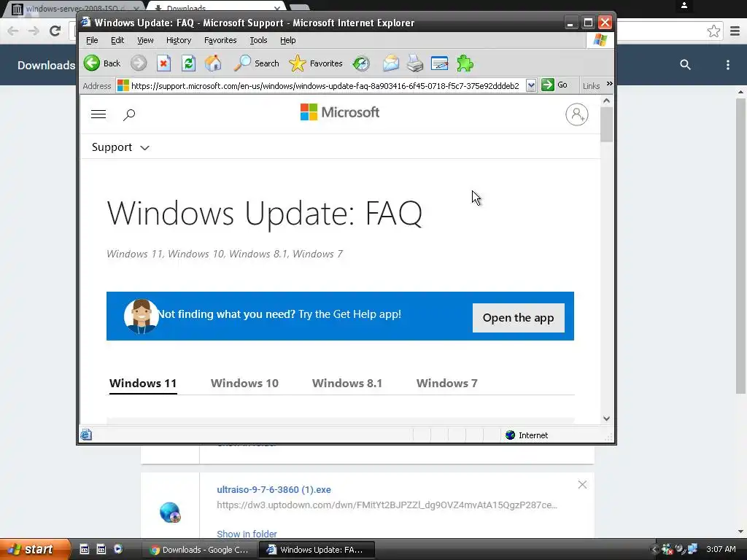
Task: Click Open the app button
Action: (519, 318)
